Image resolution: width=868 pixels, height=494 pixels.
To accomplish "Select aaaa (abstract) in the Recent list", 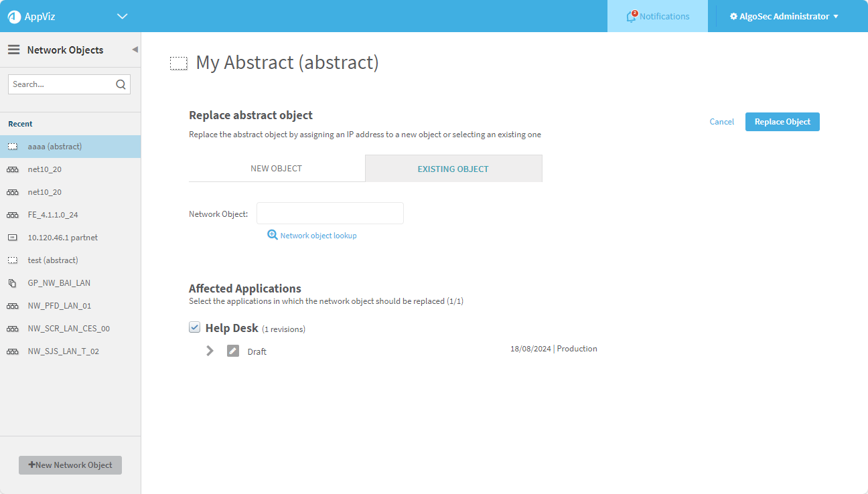I will (x=55, y=147).
